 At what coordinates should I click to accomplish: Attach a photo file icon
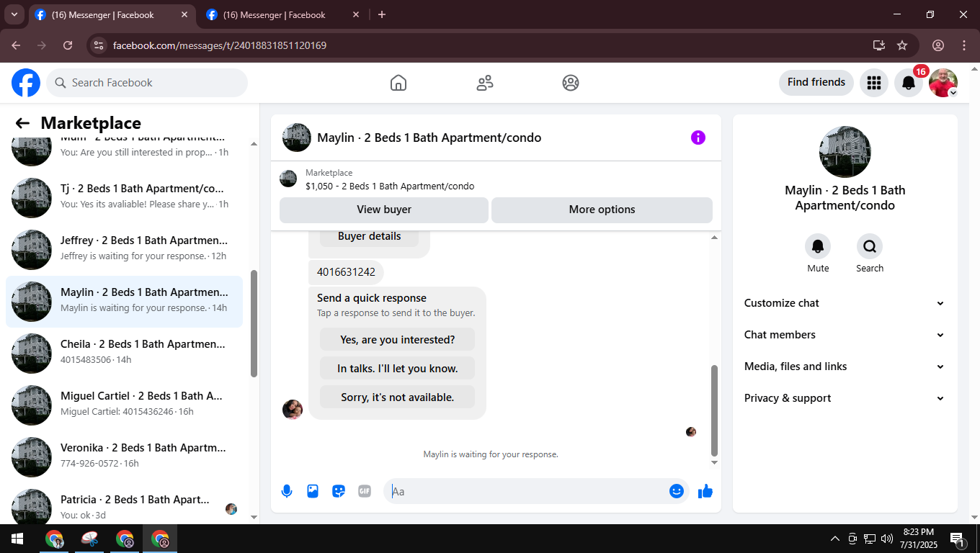click(x=313, y=491)
